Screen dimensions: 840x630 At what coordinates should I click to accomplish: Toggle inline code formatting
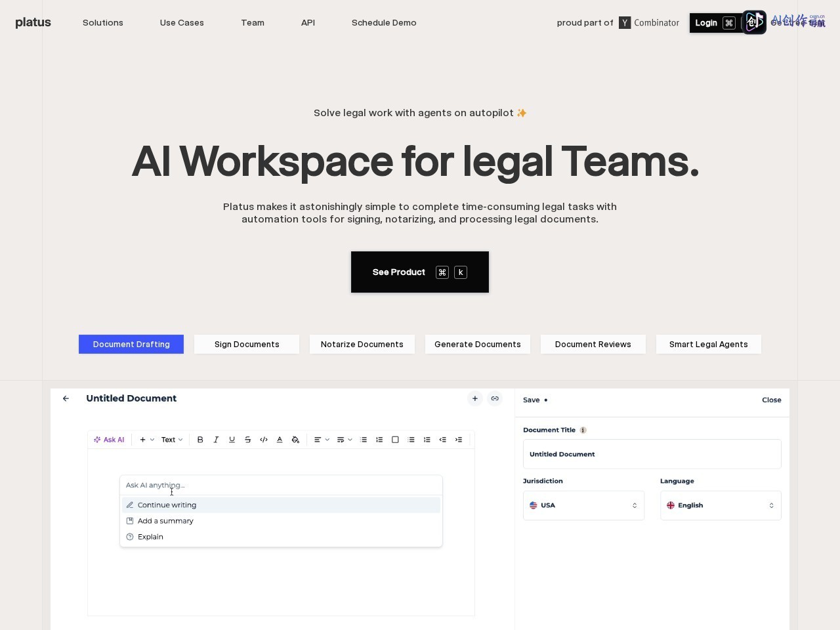(264, 440)
